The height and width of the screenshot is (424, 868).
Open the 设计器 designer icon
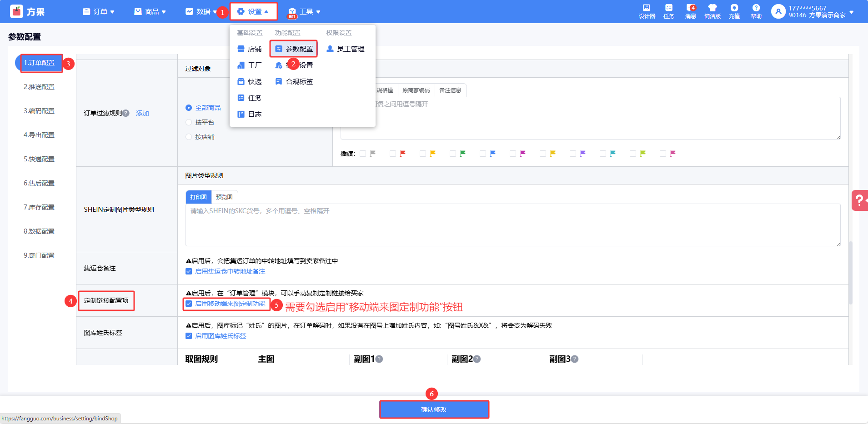click(x=646, y=11)
